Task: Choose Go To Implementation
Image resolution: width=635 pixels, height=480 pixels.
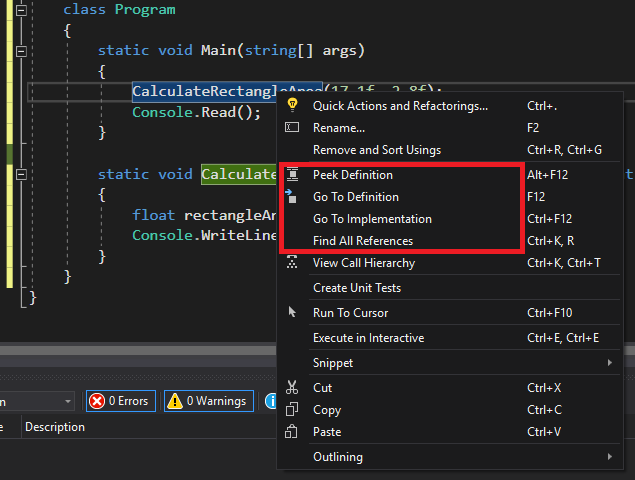Action: [372, 219]
